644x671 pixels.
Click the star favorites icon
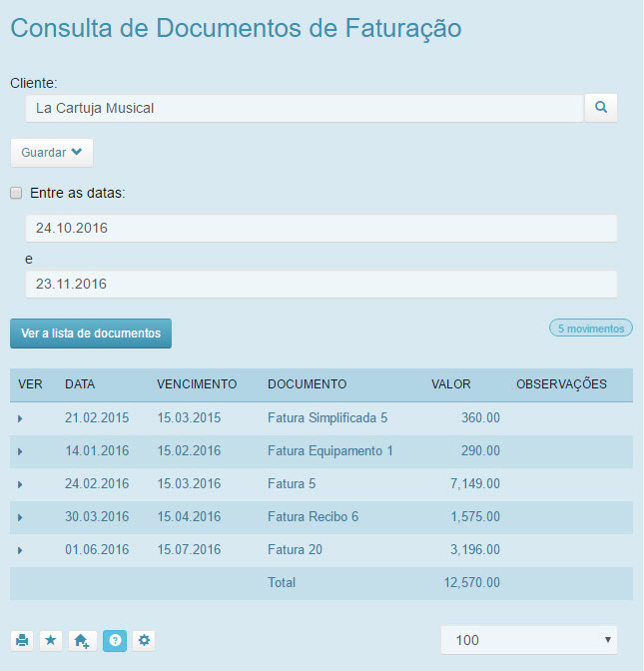coord(51,641)
